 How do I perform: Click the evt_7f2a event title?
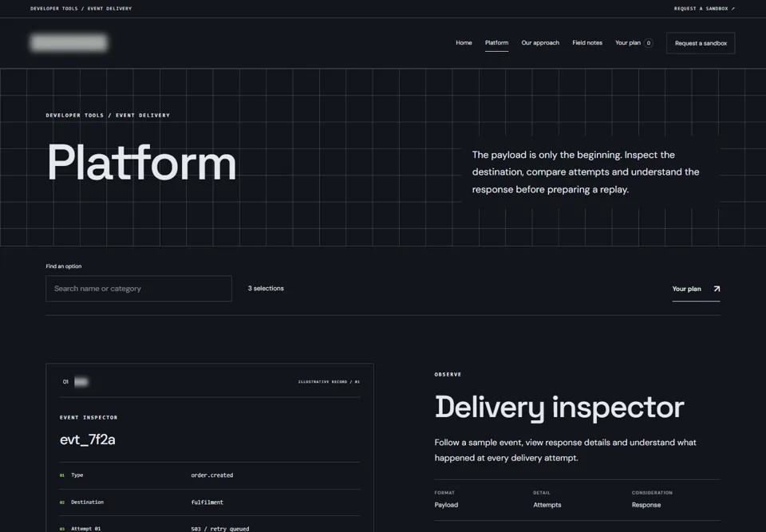pyautogui.click(x=88, y=439)
